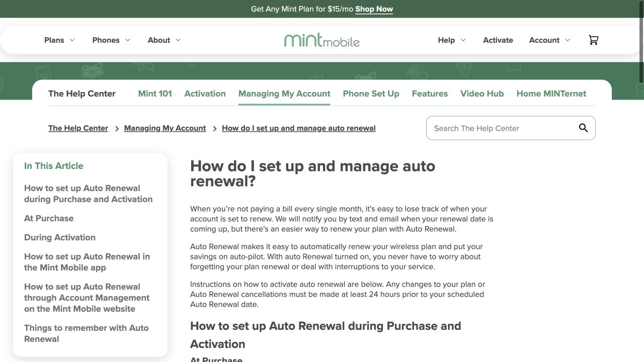Jump to Auto Renewal through Account Management section
This screenshot has width=644, height=362.
pyautogui.click(x=87, y=298)
